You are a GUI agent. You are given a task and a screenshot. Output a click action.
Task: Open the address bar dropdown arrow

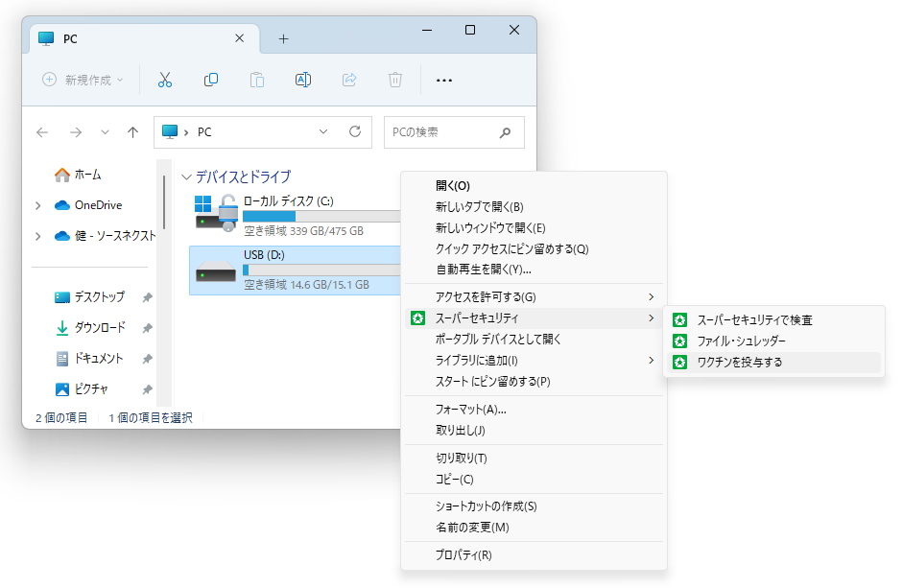point(323,132)
